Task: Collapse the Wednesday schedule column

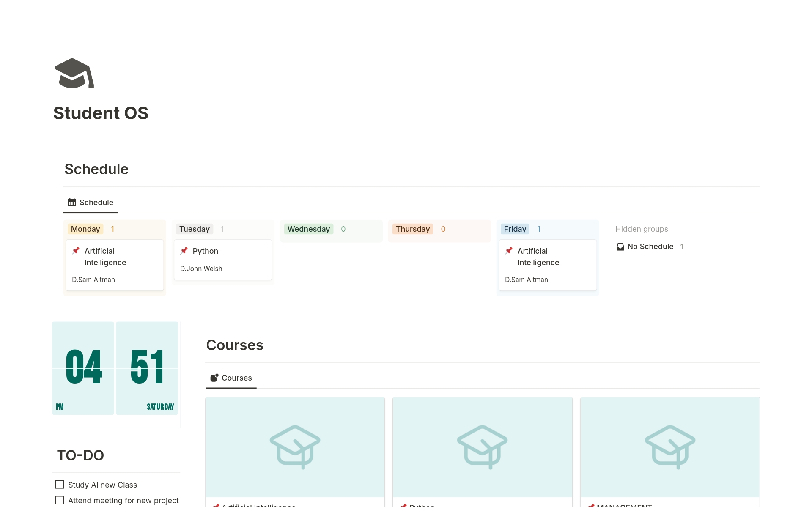Action: click(308, 229)
